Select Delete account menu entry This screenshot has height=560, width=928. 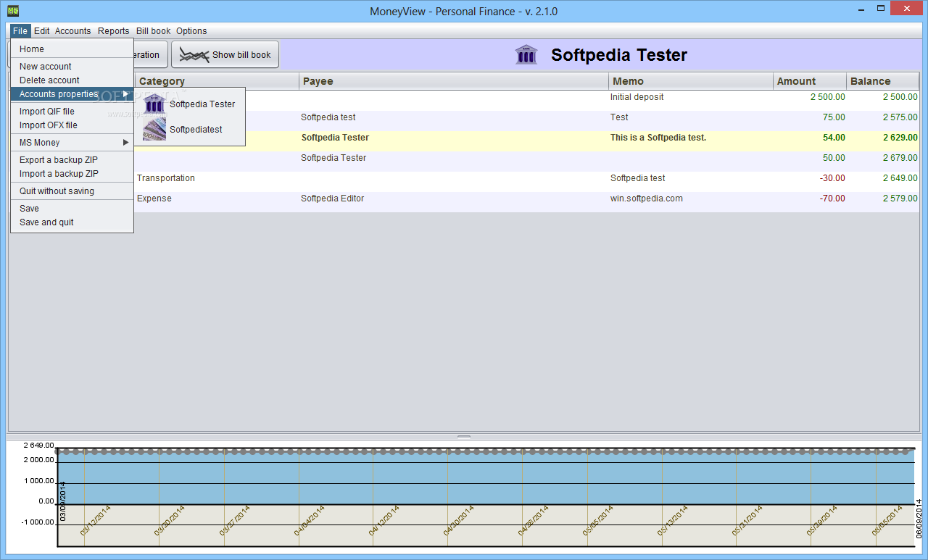point(72,80)
